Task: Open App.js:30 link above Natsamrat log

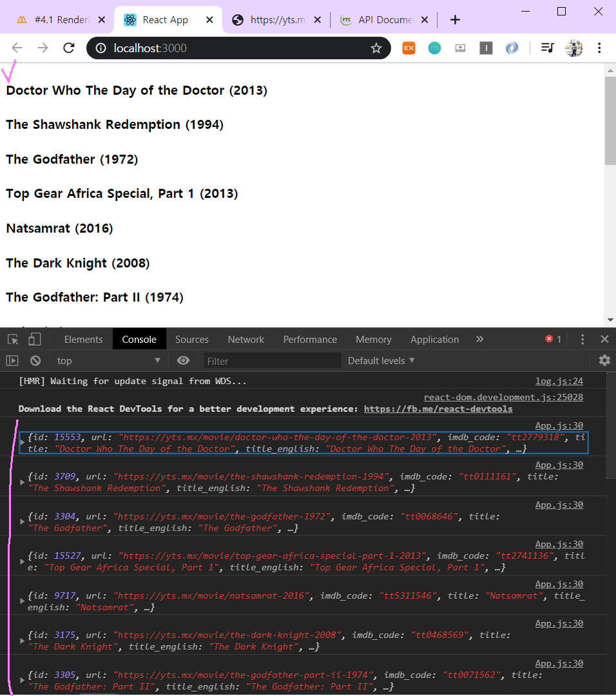Action: [559, 584]
